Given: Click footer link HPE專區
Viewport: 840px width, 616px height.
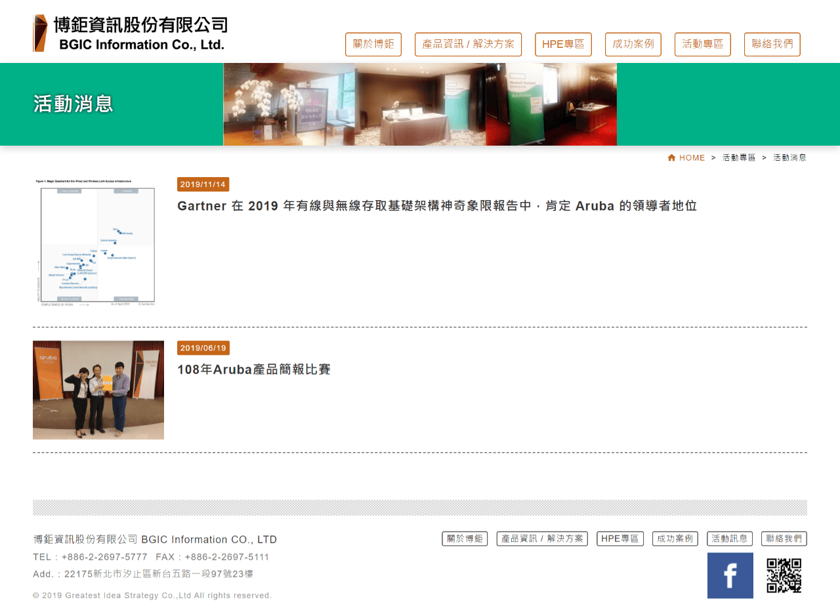Looking at the screenshot, I should point(620,539).
